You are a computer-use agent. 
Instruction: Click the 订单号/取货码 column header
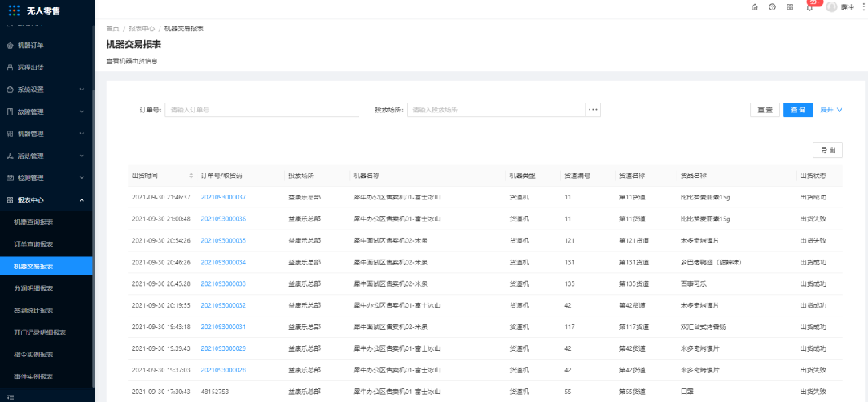tap(221, 176)
